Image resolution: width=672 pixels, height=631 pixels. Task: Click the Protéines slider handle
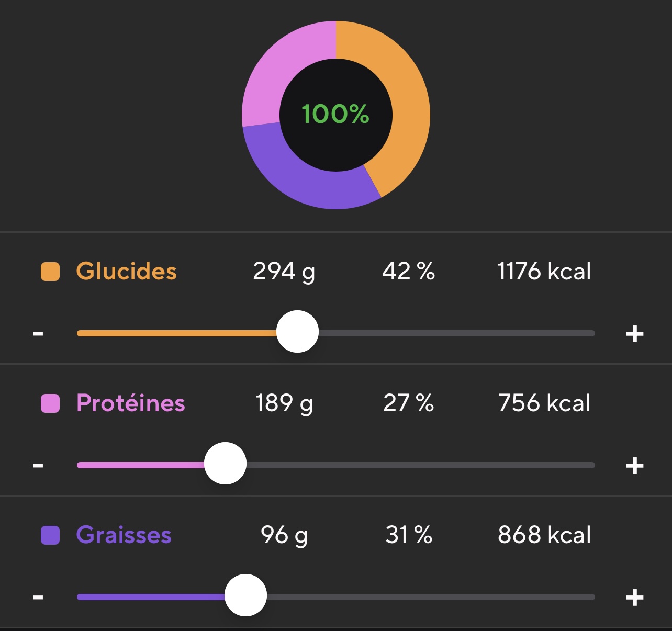tap(225, 464)
